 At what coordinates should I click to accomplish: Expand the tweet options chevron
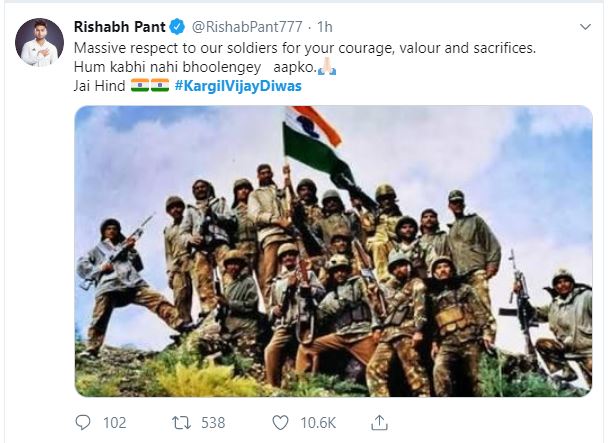585,27
